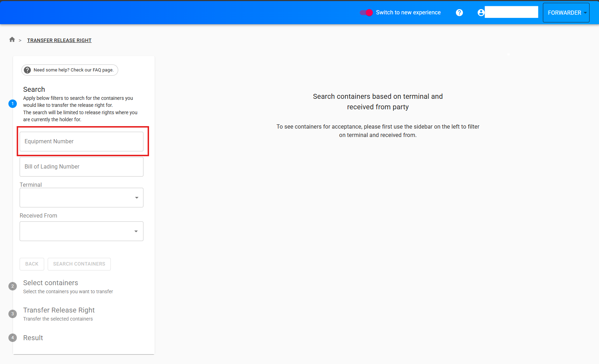Click step 4 Result circle indicator
599x364 pixels.
(x=13, y=338)
